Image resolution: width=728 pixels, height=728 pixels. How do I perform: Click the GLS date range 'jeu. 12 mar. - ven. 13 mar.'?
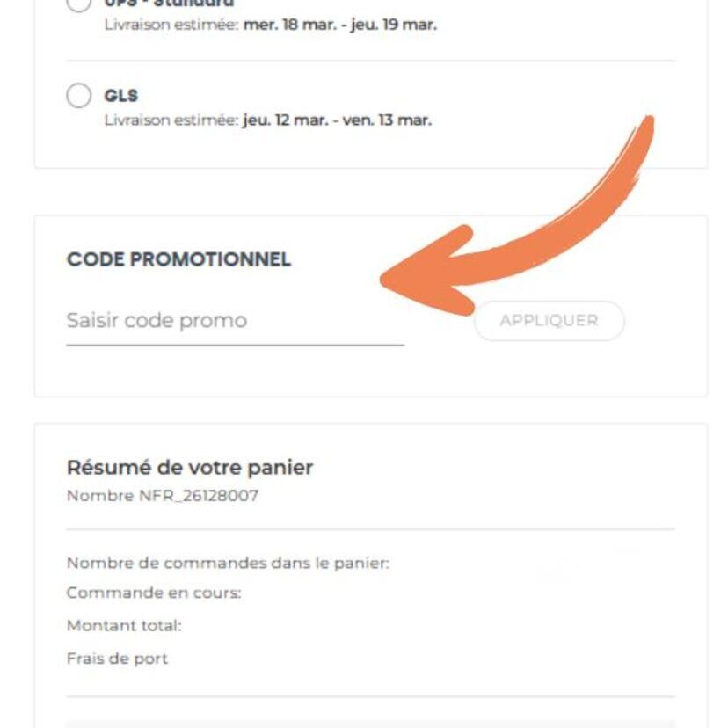338,120
